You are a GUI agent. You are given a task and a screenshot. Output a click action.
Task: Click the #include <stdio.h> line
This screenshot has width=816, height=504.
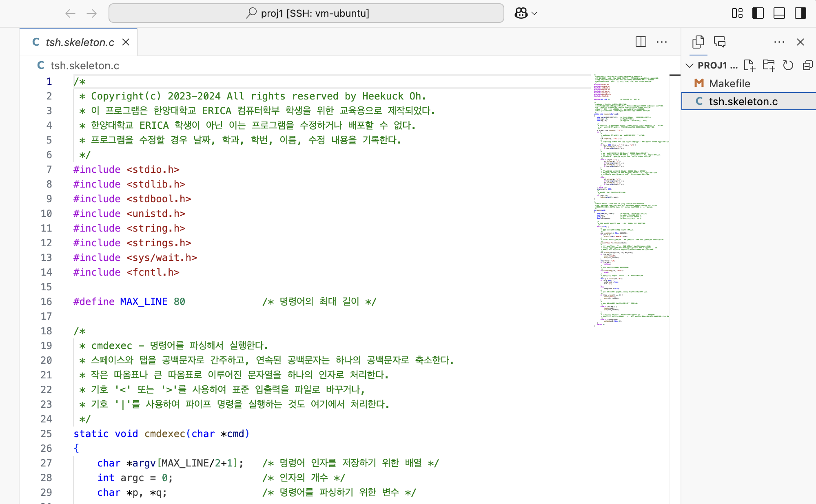126,169
